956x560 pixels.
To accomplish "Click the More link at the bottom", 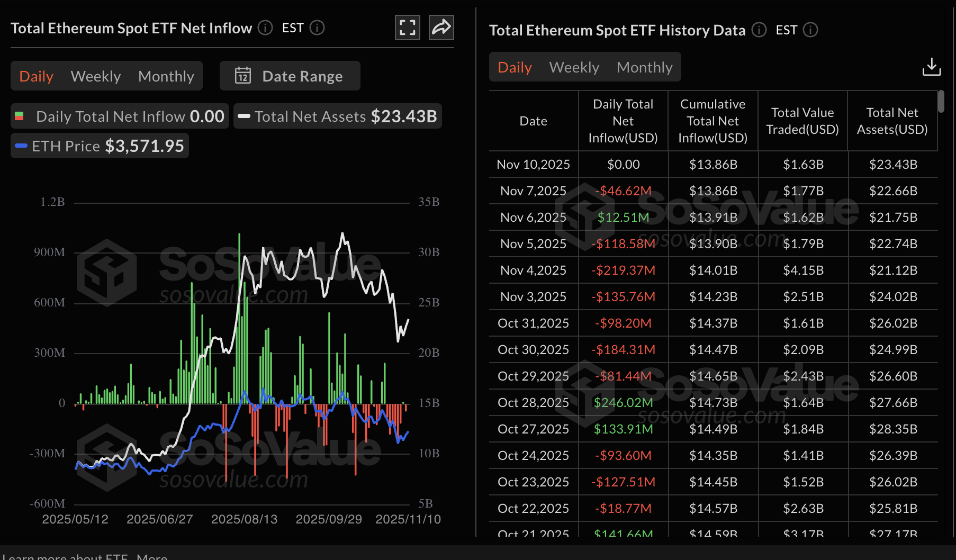I will (152, 557).
